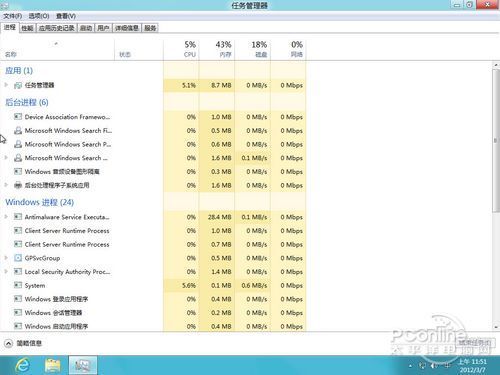Open the 选项(O) menu

coord(39,16)
